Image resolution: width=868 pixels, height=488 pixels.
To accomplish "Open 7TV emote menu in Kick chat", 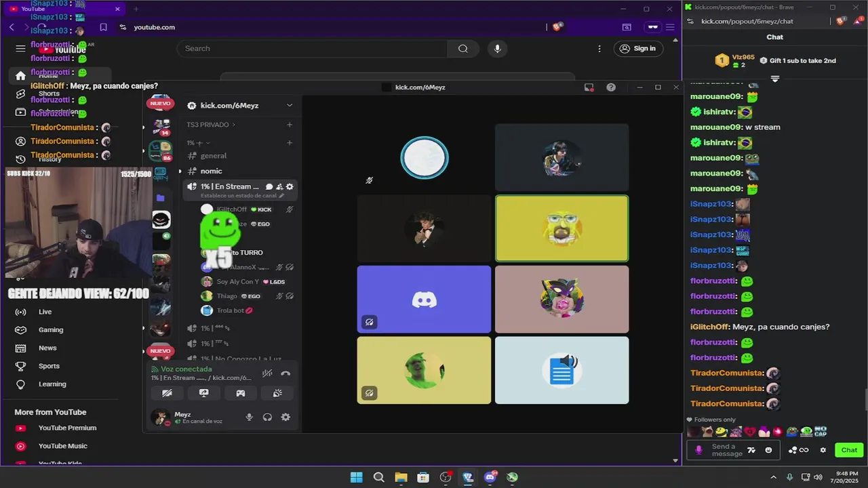I will pyautogui.click(x=751, y=450).
